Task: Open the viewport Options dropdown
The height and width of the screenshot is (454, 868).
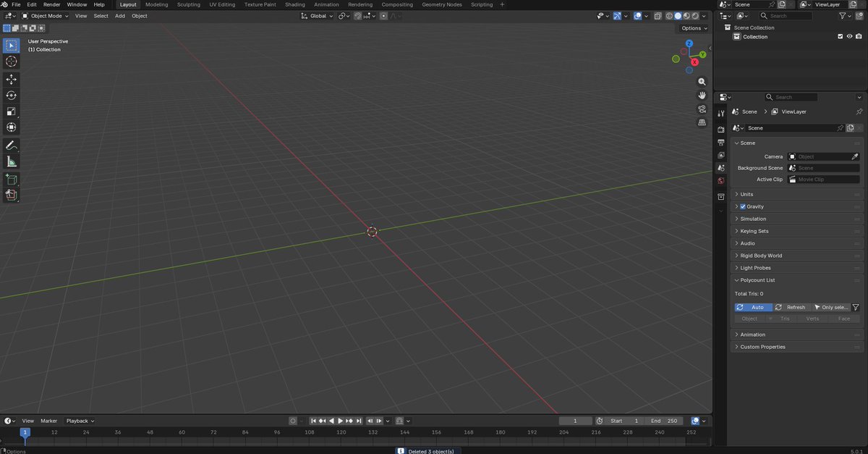Action: pos(694,28)
